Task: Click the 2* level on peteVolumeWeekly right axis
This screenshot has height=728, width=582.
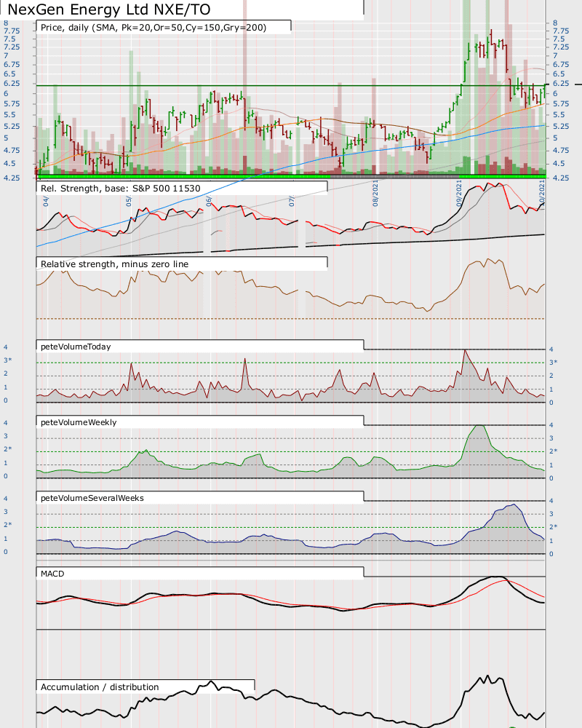Action: pyautogui.click(x=554, y=451)
